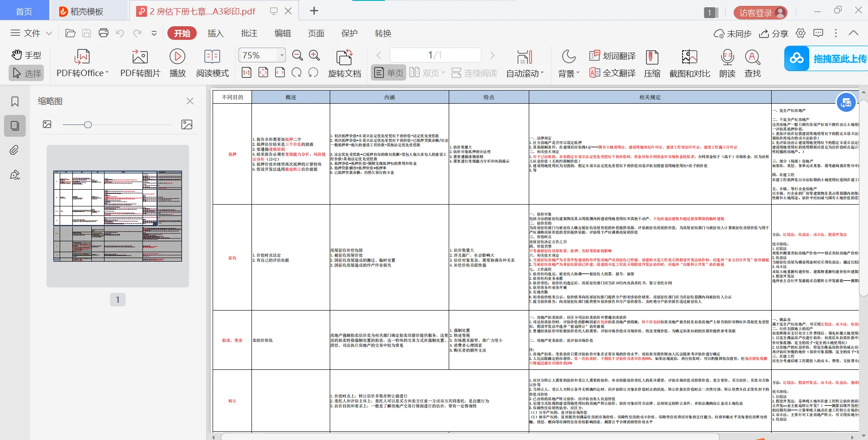Close the 缩略图 thumbnail panel
Viewport: 868px width, 440px height.
click(x=190, y=101)
